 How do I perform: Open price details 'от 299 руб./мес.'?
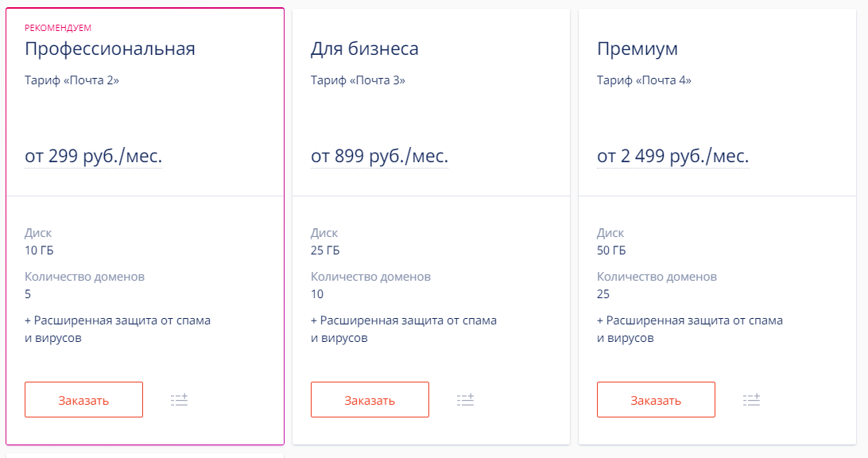click(93, 156)
